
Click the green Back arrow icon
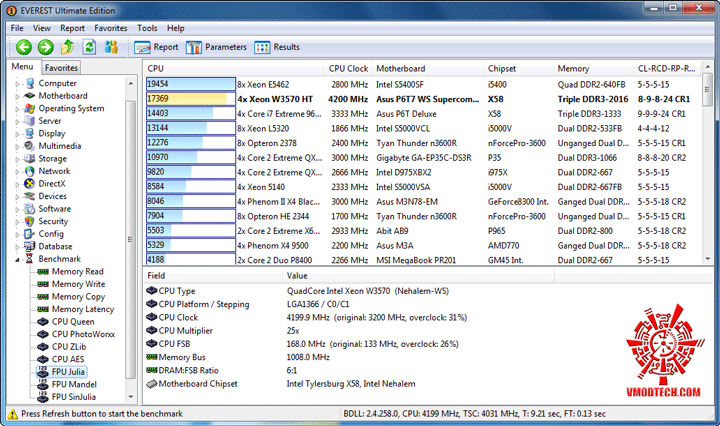tap(24, 47)
